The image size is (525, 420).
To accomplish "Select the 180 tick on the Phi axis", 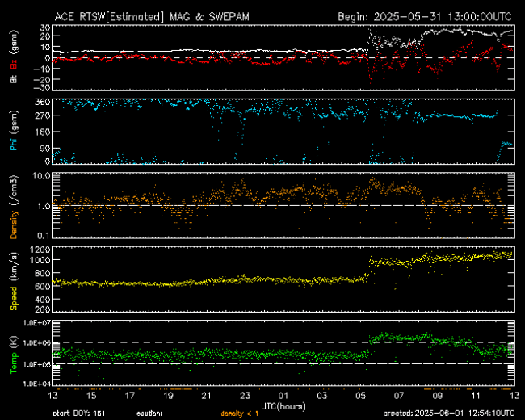I will click(x=43, y=132).
